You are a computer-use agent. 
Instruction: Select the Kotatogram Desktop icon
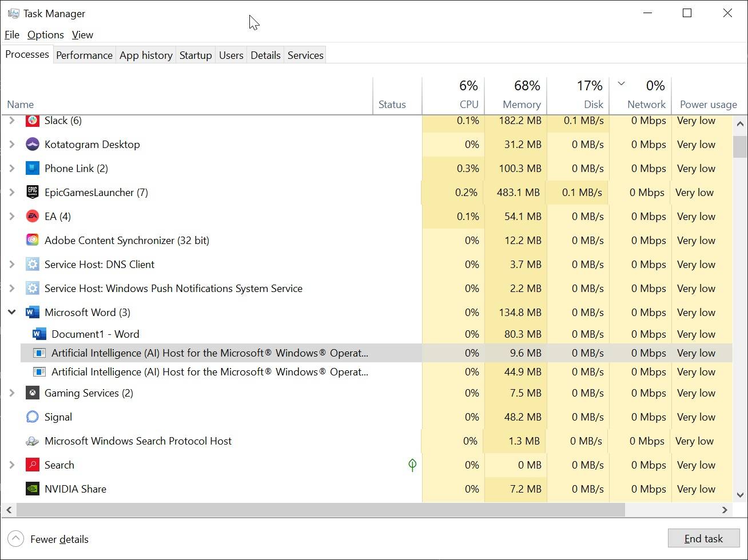tap(32, 144)
